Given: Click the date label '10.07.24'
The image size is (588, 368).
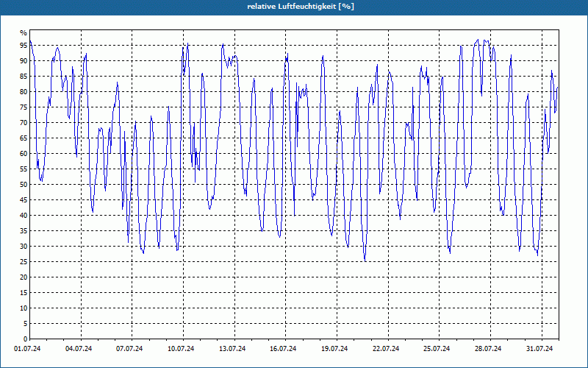Looking at the screenshot, I should (x=181, y=349).
